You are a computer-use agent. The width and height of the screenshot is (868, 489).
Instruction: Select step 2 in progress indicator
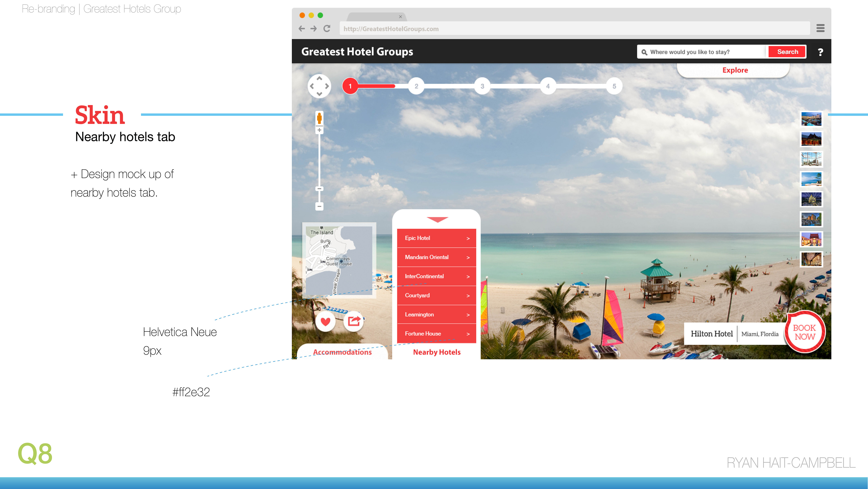click(416, 86)
